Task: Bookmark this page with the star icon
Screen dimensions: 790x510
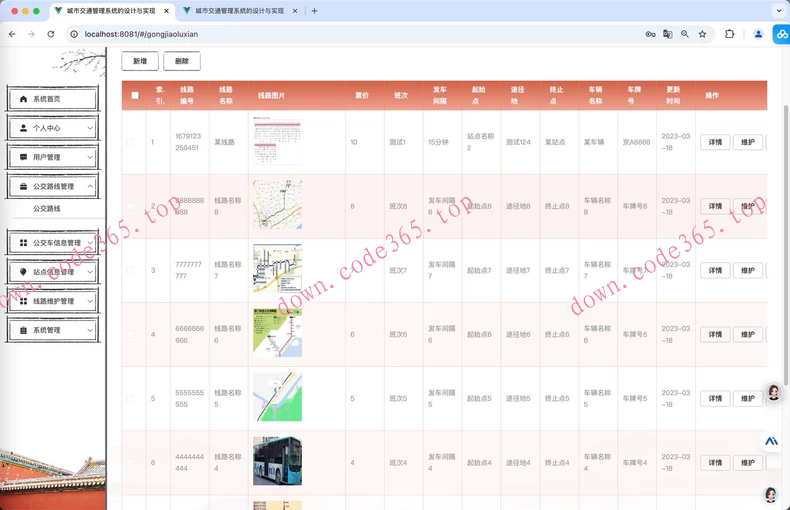Action: point(702,34)
